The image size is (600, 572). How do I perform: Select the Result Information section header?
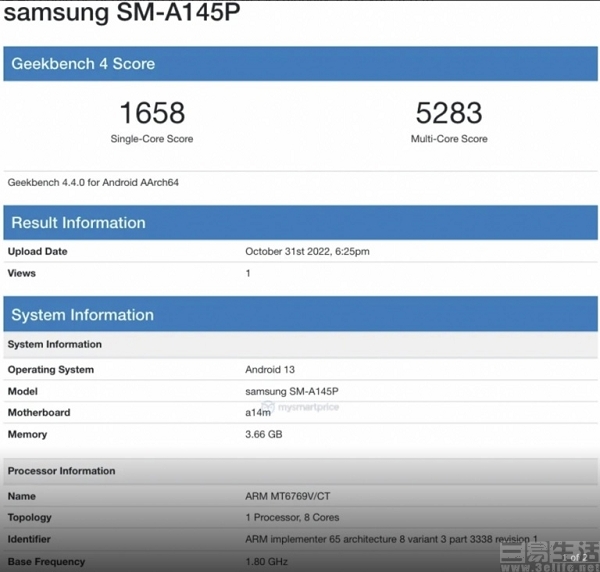click(x=79, y=223)
